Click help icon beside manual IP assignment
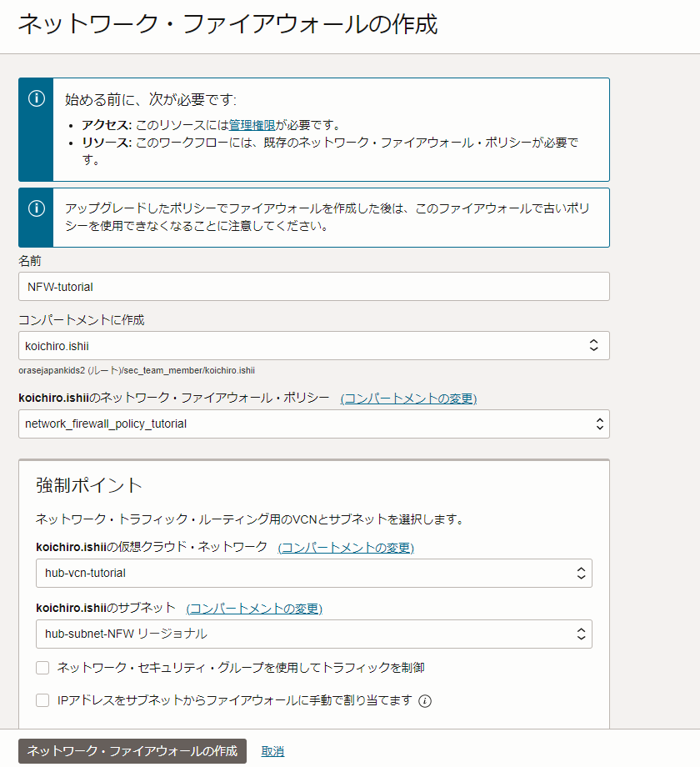Image resolution: width=700 pixels, height=767 pixels. (425, 701)
